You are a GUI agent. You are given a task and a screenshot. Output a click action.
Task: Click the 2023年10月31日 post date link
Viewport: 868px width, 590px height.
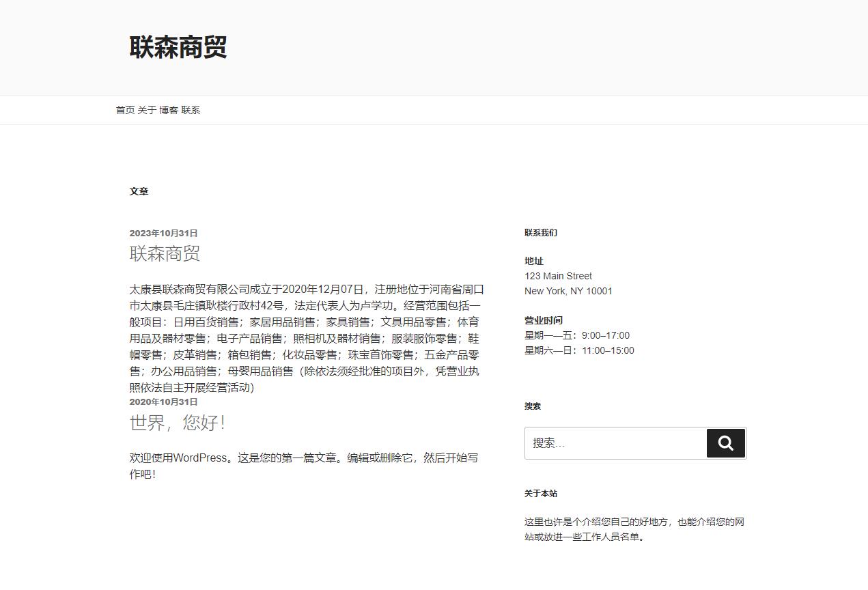coord(163,233)
